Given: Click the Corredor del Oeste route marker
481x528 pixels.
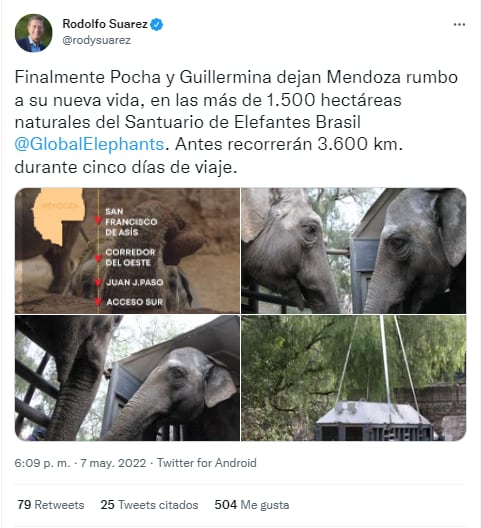Looking at the screenshot, I should (x=98, y=258).
